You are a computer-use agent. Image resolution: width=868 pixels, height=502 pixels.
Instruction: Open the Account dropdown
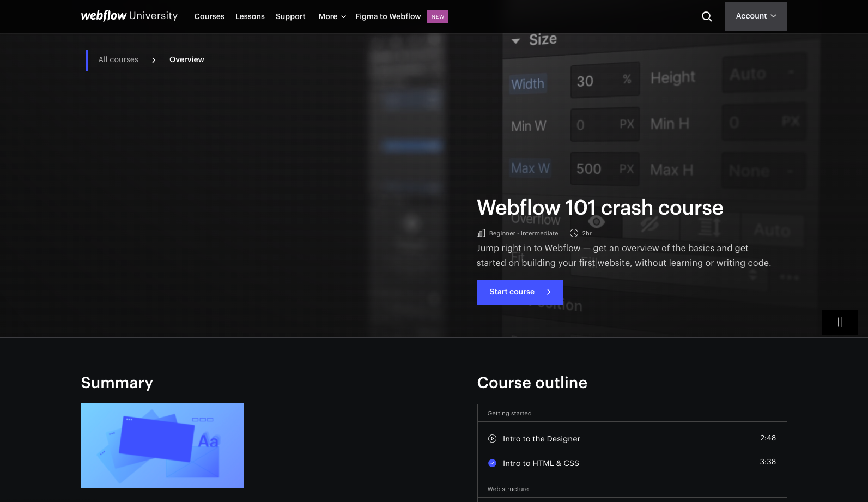tap(756, 16)
